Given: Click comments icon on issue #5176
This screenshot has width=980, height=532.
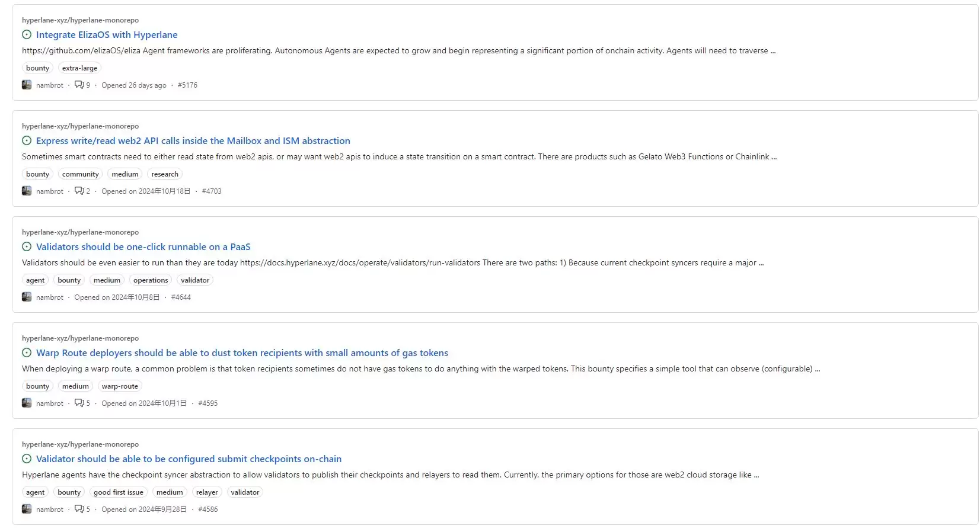Looking at the screenshot, I should [79, 85].
